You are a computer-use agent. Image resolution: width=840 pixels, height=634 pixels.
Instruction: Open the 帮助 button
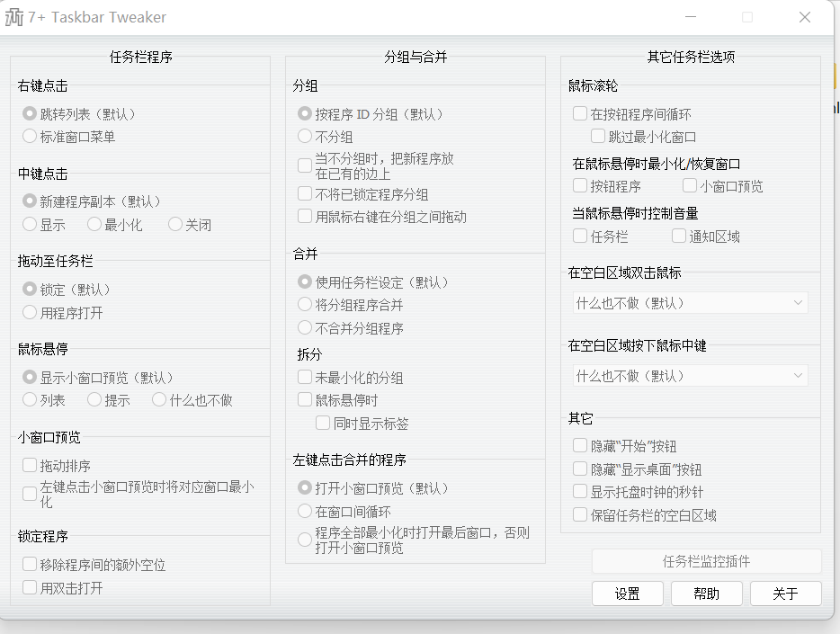[706, 594]
